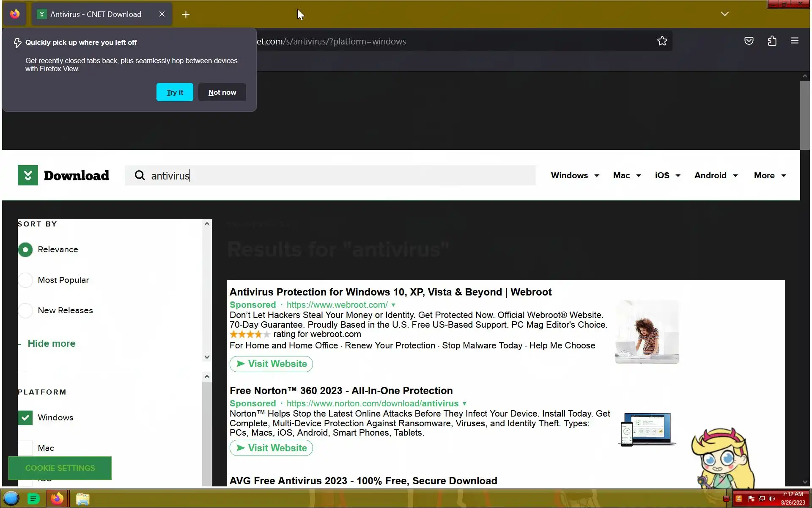812x508 pixels.
Task: Click the Try it button
Action: (x=175, y=92)
